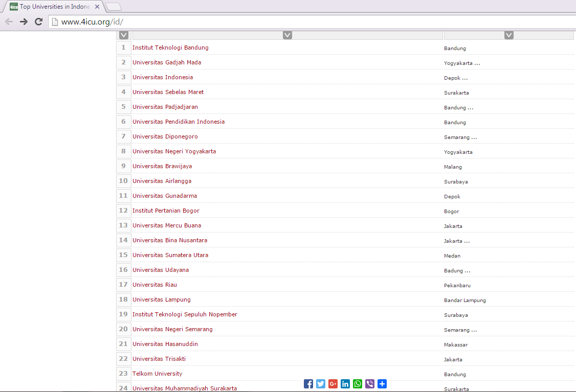This screenshot has width=576, height=392.
Task: Click location 'Badung ...' for Udayana
Action: pos(457,271)
